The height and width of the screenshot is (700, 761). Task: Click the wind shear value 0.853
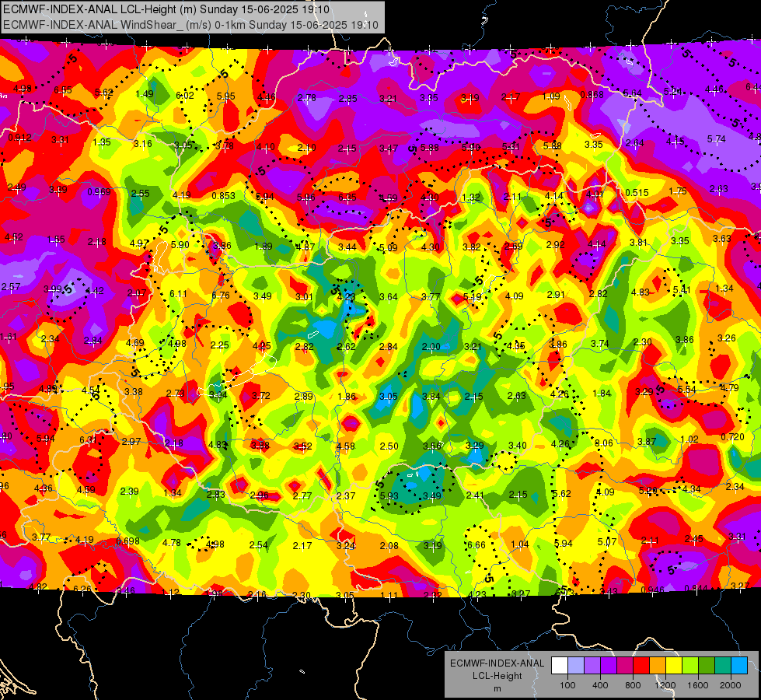tap(224, 196)
